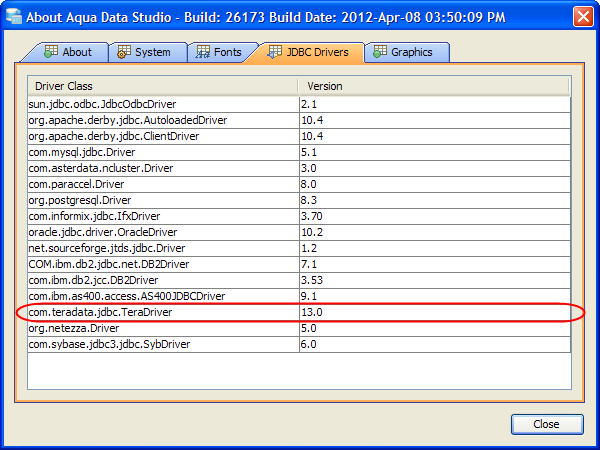Viewport: 600px width, 450px height.
Task: Click version 8.3 of postgresql driver
Action: click(435, 200)
